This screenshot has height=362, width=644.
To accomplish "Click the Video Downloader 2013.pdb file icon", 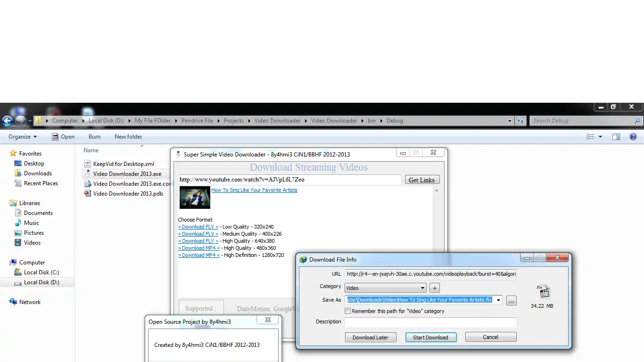I will 87,193.
